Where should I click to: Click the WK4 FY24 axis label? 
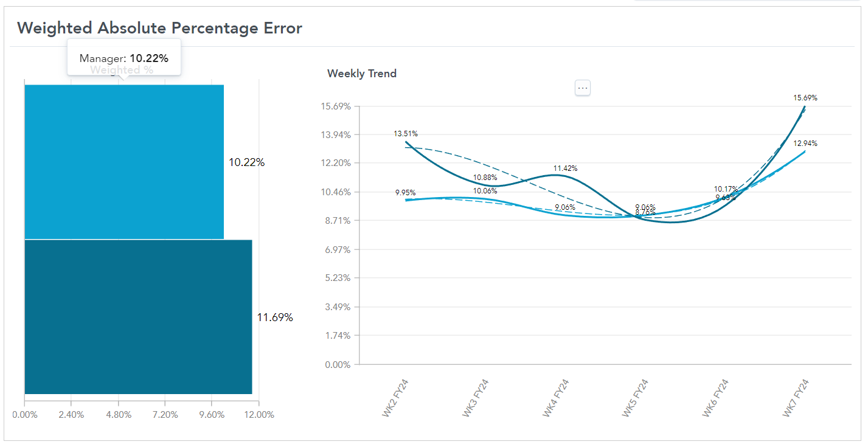click(555, 398)
